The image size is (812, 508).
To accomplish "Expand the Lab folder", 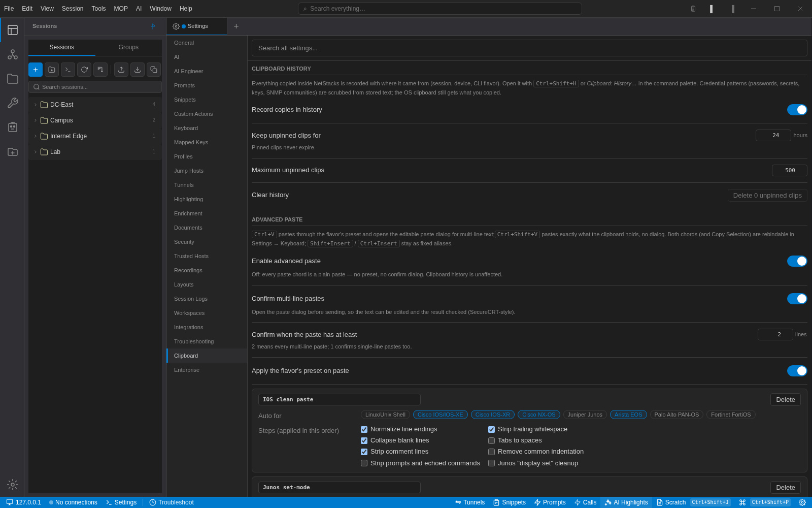I will click(95, 152).
